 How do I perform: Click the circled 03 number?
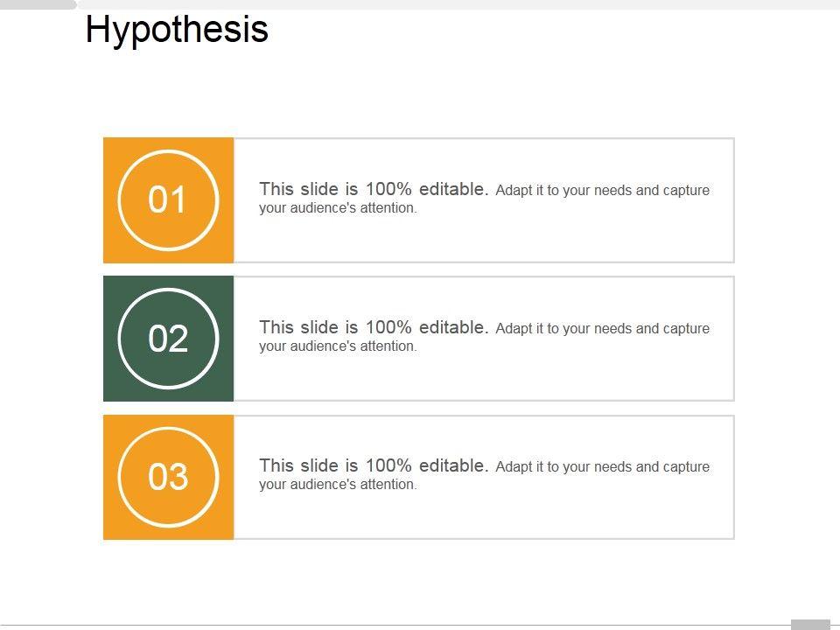[x=168, y=477]
